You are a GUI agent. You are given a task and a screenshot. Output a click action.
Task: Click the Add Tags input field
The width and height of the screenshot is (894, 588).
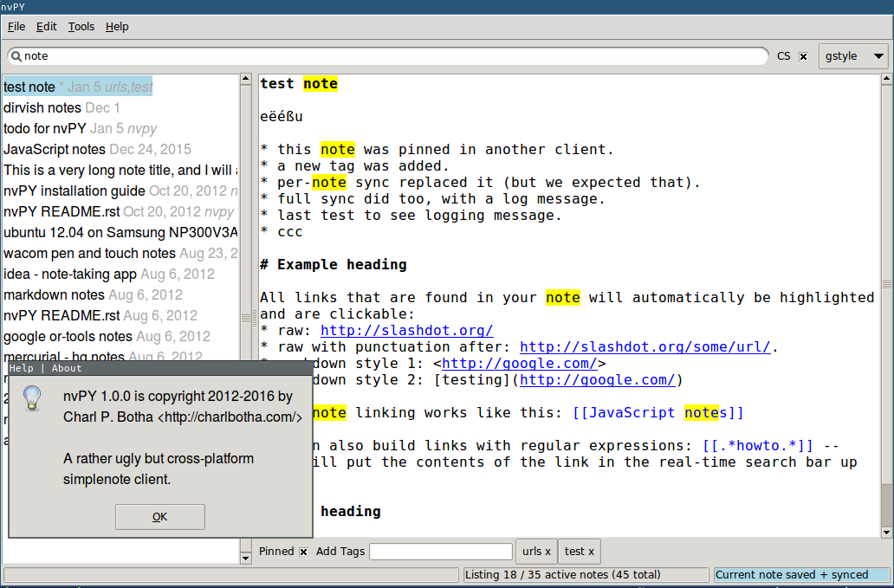point(441,552)
